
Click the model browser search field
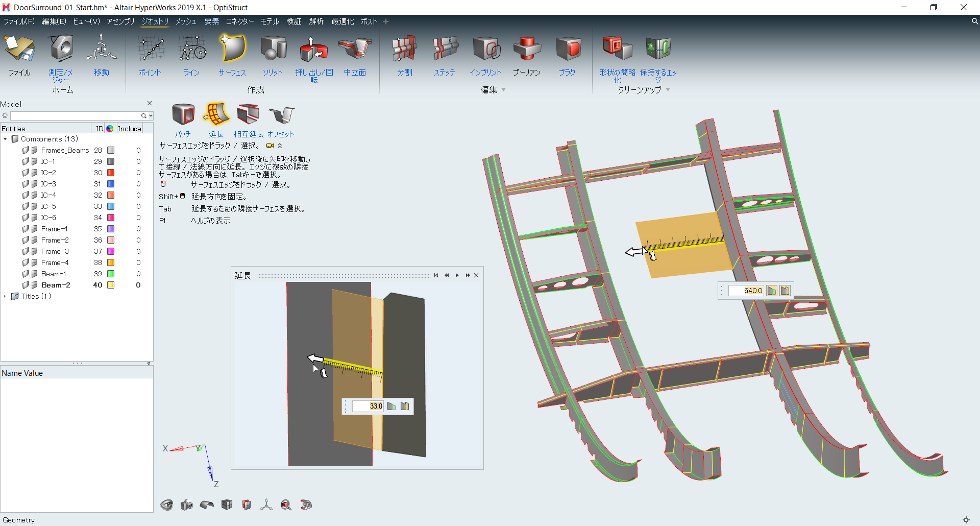click(77, 115)
